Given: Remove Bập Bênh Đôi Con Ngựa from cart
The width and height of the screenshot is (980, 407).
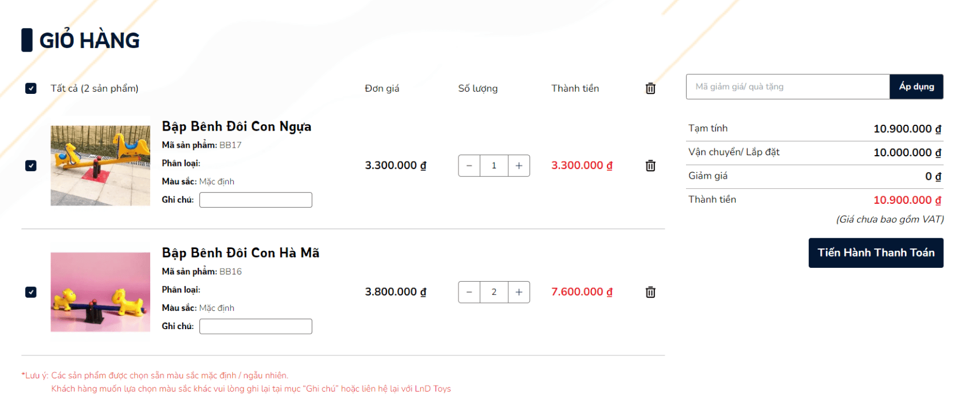Looking at the screenshot, I should pos(650,165).
